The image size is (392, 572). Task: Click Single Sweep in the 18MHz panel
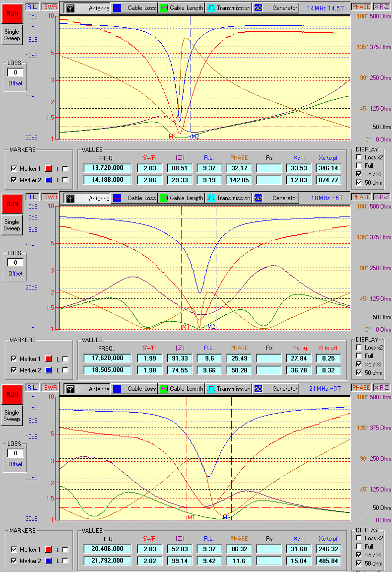[12, 225]
